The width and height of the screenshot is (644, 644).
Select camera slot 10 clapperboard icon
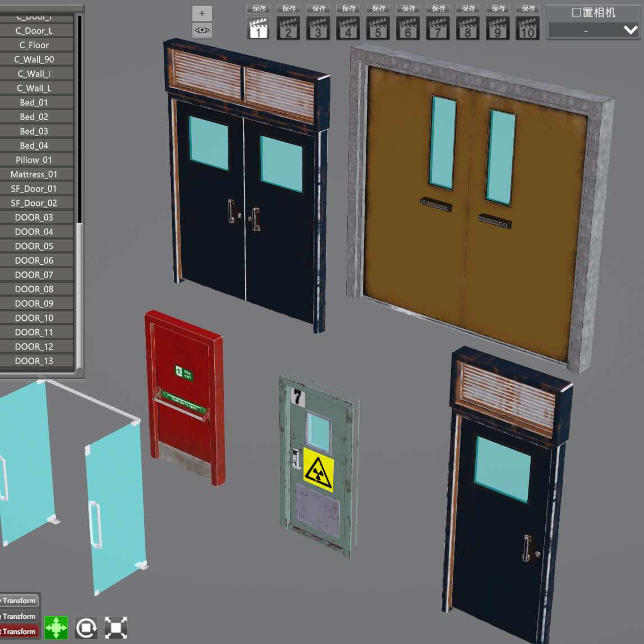(x=528, y=29)
